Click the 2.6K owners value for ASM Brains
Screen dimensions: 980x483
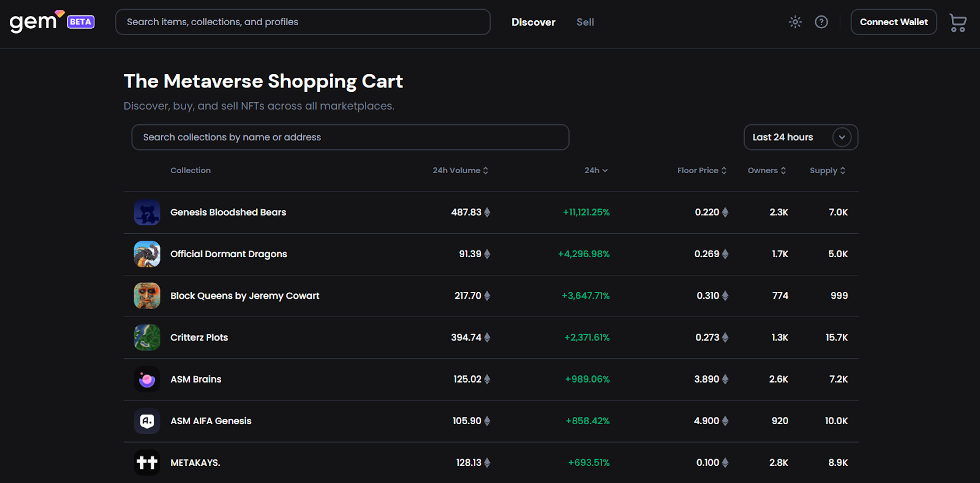pyautogui.click(x=779, y=380)
